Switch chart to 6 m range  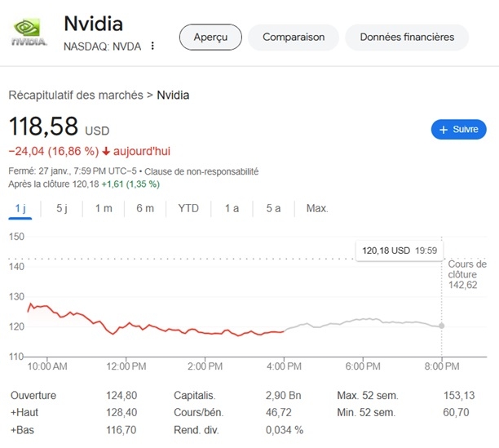[145, 208]
